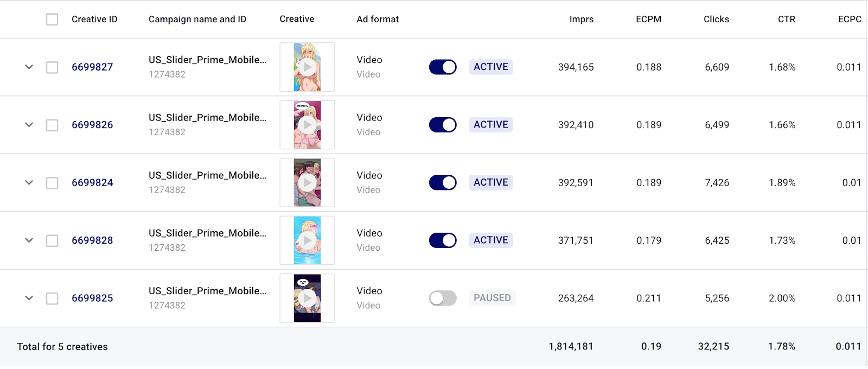Viewport: 868px width, 369px height.
Task: Disable the active toggle for creative 6699827
Action: coord(443,67)
